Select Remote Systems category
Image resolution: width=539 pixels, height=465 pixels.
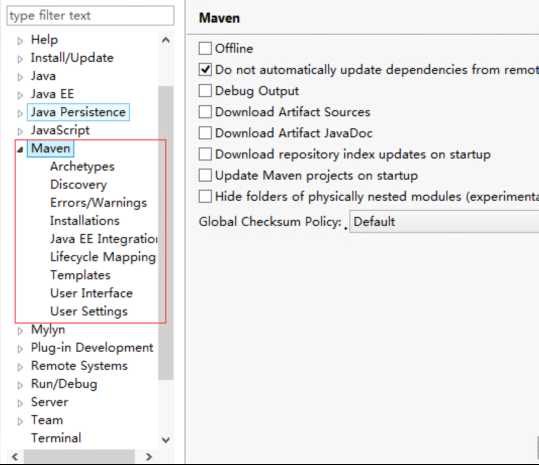click(79, 366)
